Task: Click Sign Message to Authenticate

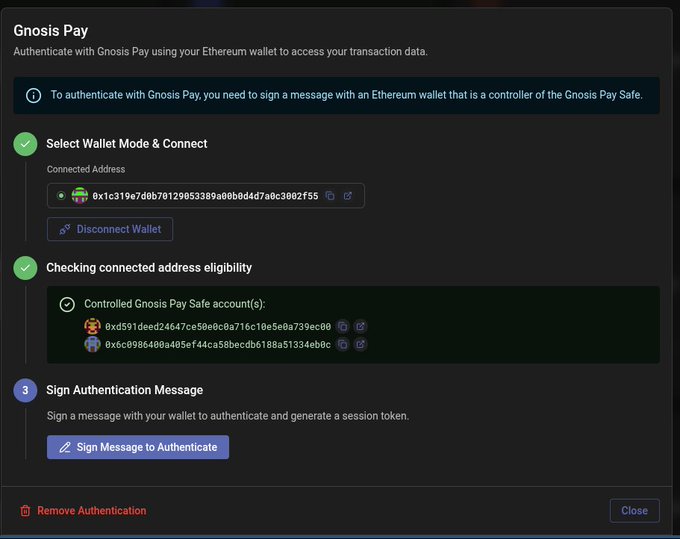Action: tap(138, 447)
